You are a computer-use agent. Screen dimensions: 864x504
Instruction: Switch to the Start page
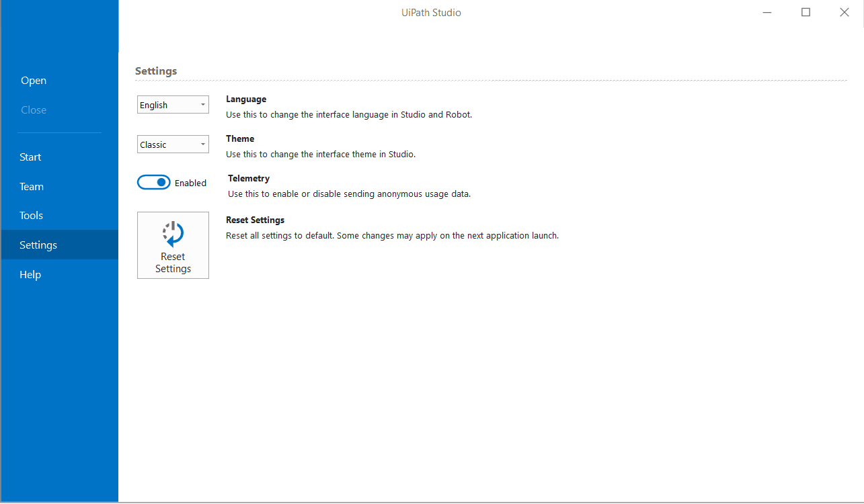tap(59, 157)
